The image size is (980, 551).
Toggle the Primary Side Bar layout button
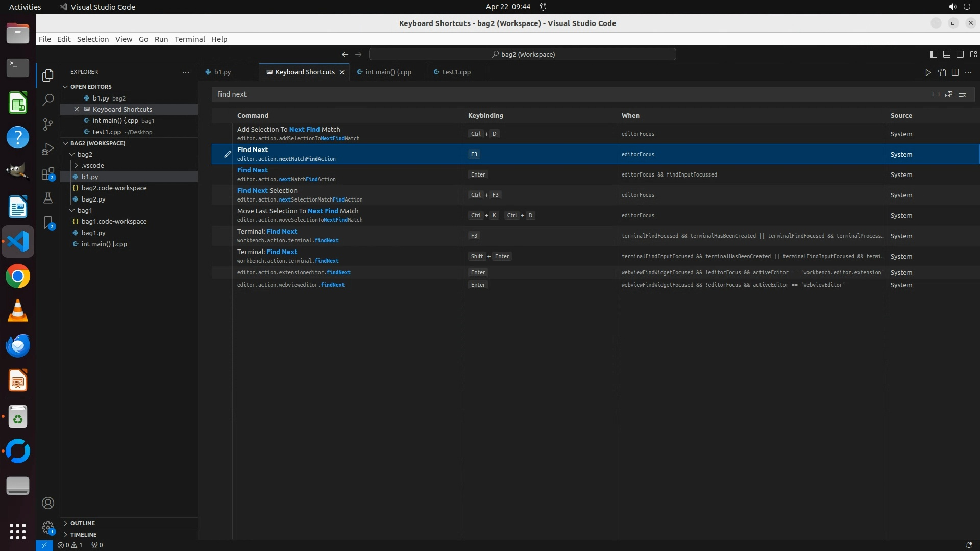(x=933, y=54)
